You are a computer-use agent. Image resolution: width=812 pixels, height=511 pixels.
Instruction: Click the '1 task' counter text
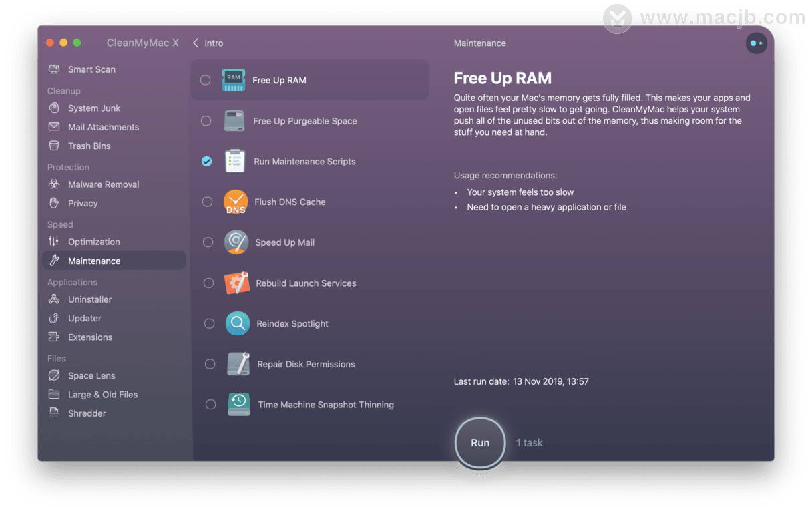530,442
